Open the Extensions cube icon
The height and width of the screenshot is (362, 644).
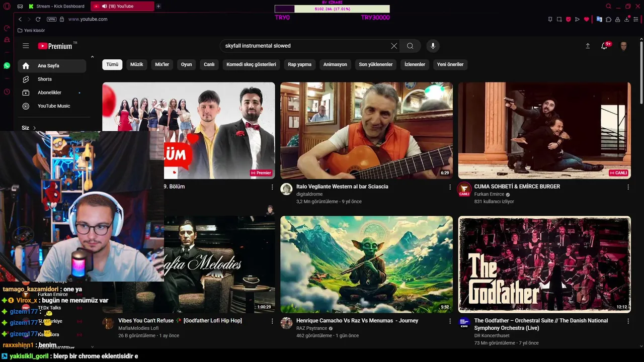tap(608, 19)
